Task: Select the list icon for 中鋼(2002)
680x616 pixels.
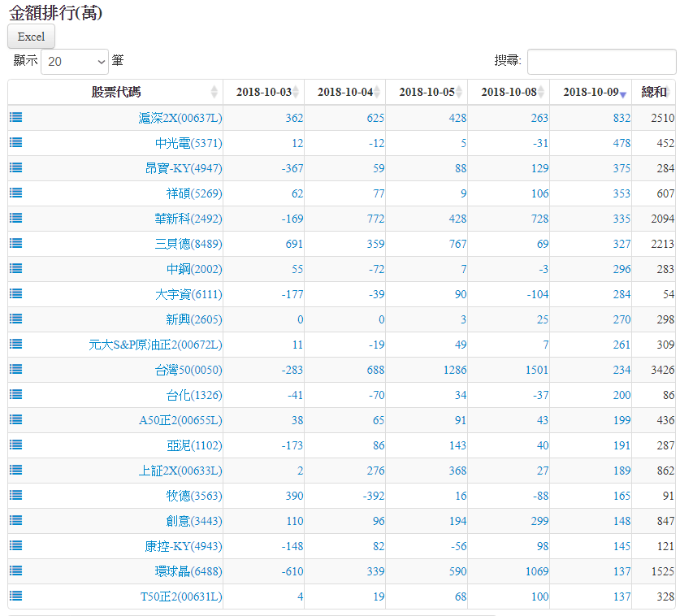Action: [16, 268]
